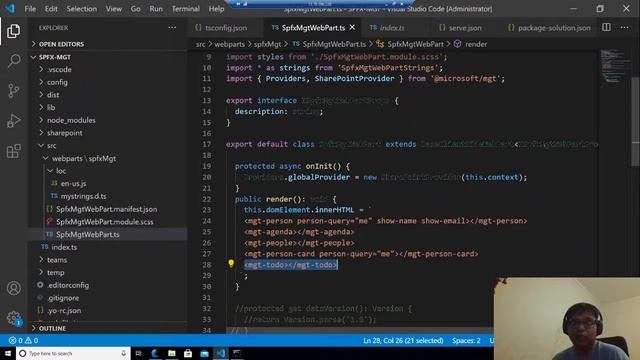Open the Search view in activity bar
Viewport: 640px width, 360px height.
[13, 61]
